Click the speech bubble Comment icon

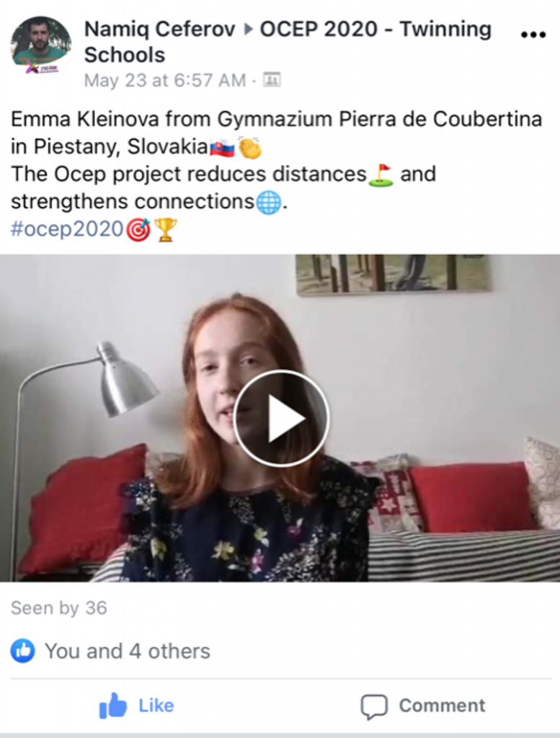pos(374,706)
